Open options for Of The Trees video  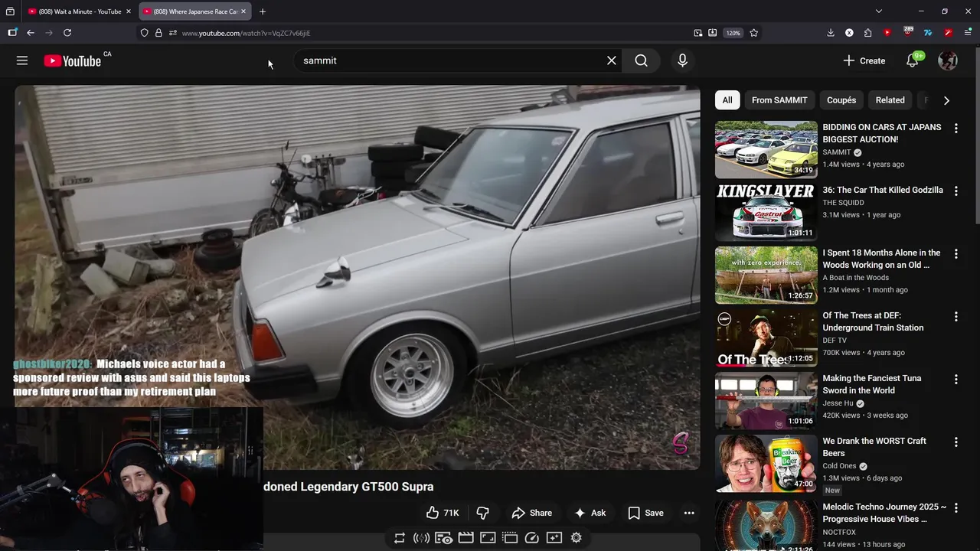coord(955,316)
